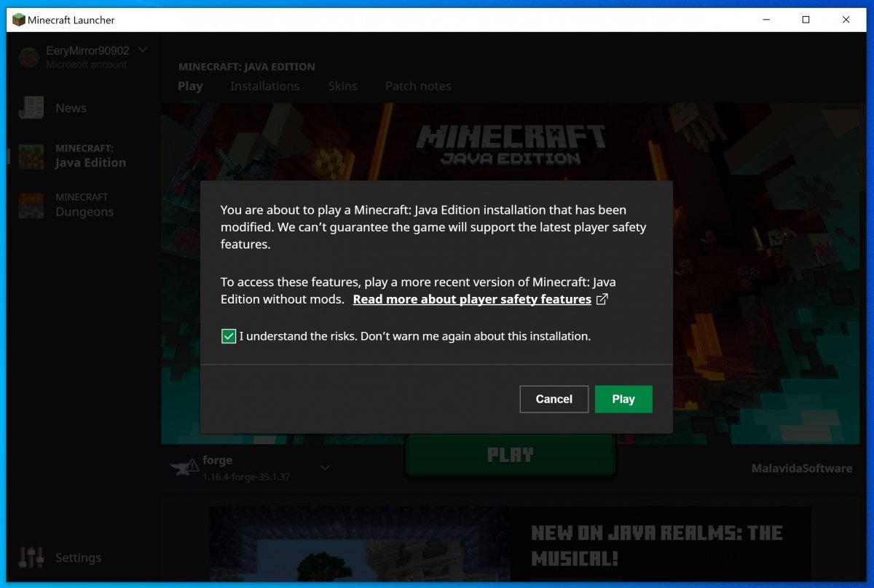This screenshot has height=588, width=874.
Task: Click the MalavidaSoftware player name
Action: [802, 468]
